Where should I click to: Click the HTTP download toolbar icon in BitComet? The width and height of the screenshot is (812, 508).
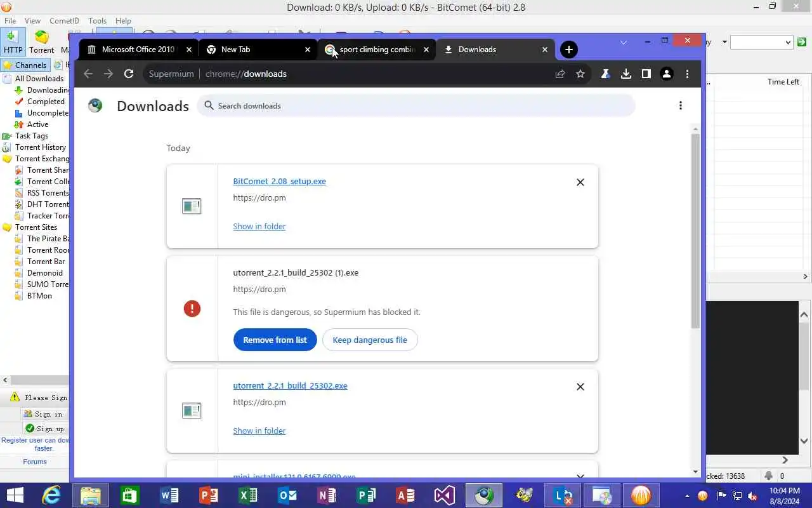(13, 42)
